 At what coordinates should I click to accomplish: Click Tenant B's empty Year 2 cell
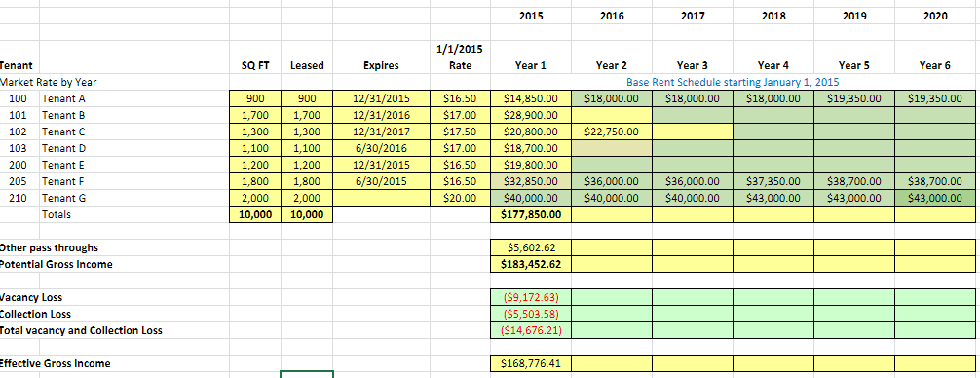pos(612,115)
